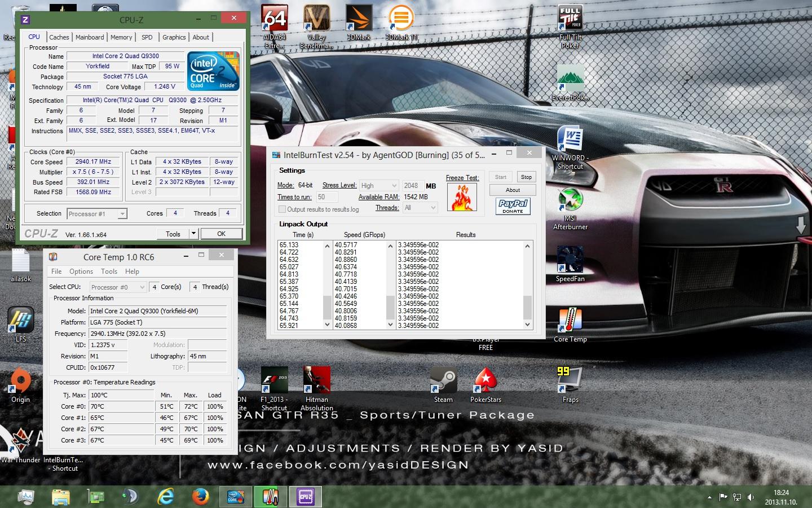Viewport: 812px width, 508px height.
Task: Switch to the Mainboard tab in CPU-Z
Action: point(90,37)
